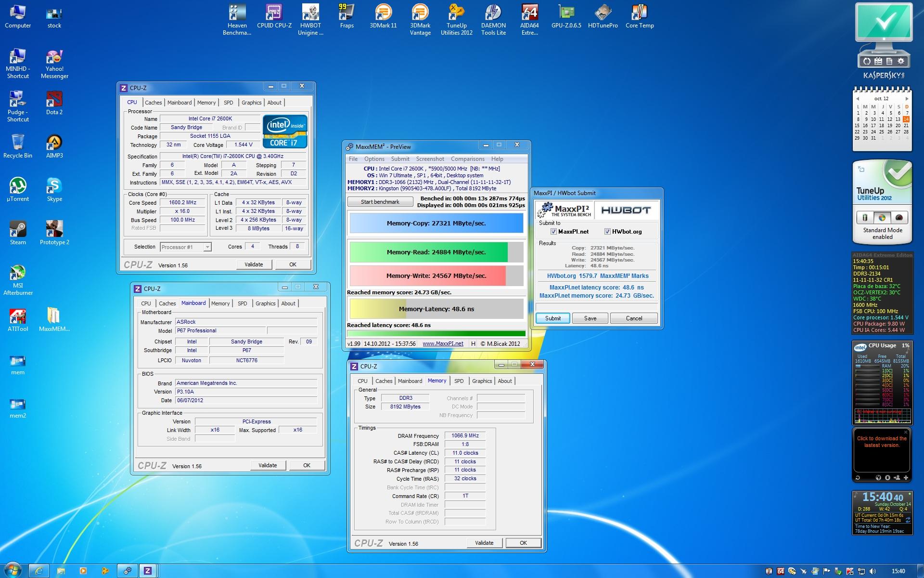This screenshot has width=924, height=578.
Task: Open the Dota 2 desktop shortcut
Action: 54,103
